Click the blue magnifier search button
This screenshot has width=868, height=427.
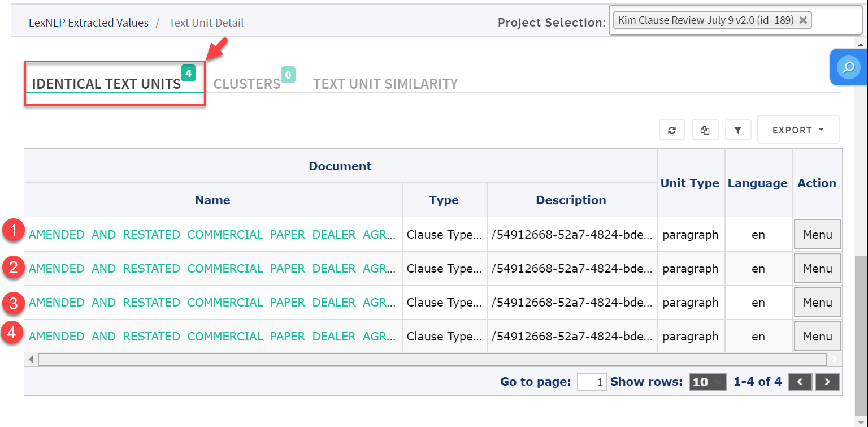point(848,67)
